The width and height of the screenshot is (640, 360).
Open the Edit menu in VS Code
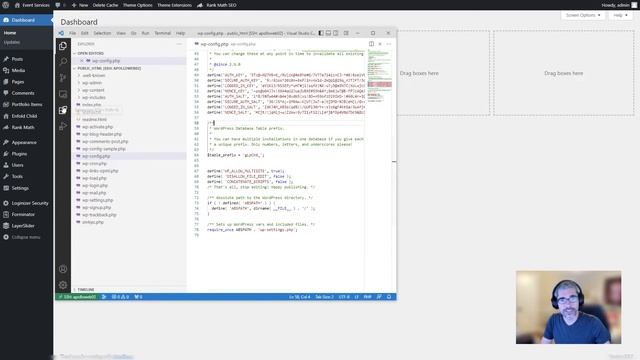84,33
